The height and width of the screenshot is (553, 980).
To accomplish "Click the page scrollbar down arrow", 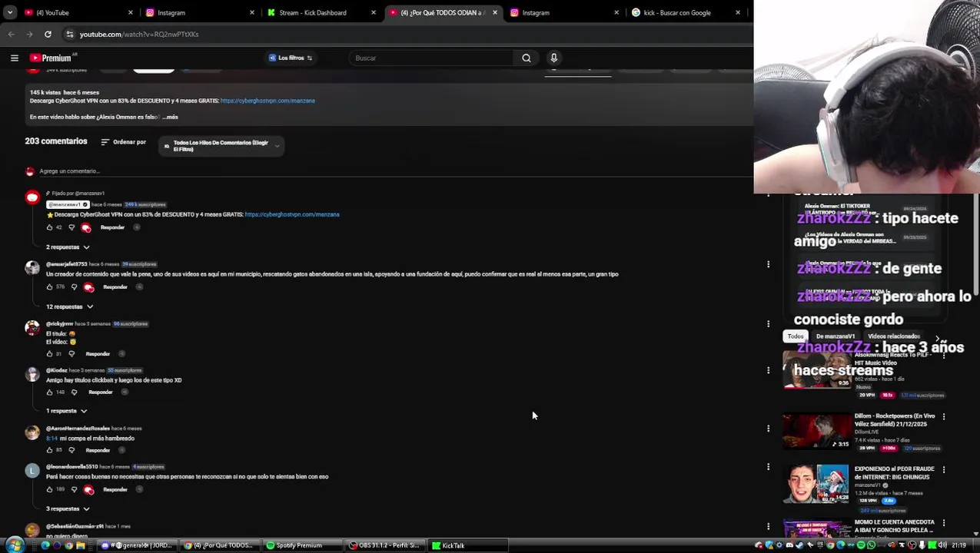I will click(x=976, y=533).
